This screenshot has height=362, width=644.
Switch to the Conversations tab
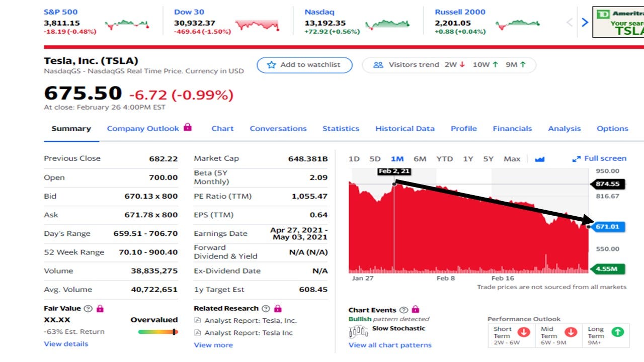278,129
